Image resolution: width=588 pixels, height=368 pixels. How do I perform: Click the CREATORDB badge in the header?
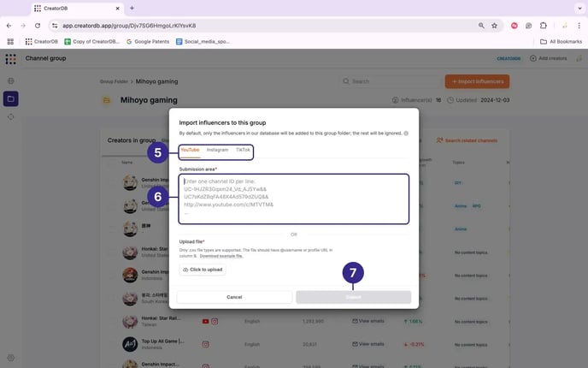[x=509, y=58]
